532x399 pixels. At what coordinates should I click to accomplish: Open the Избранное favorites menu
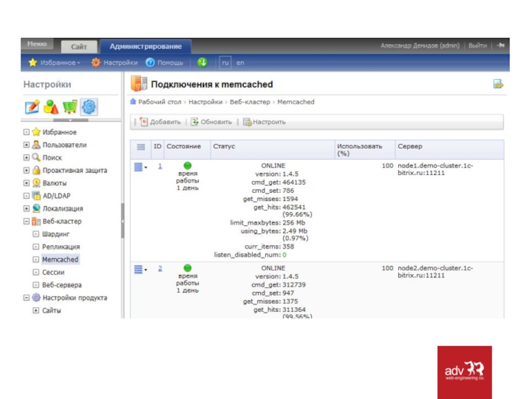coord(60,63)
